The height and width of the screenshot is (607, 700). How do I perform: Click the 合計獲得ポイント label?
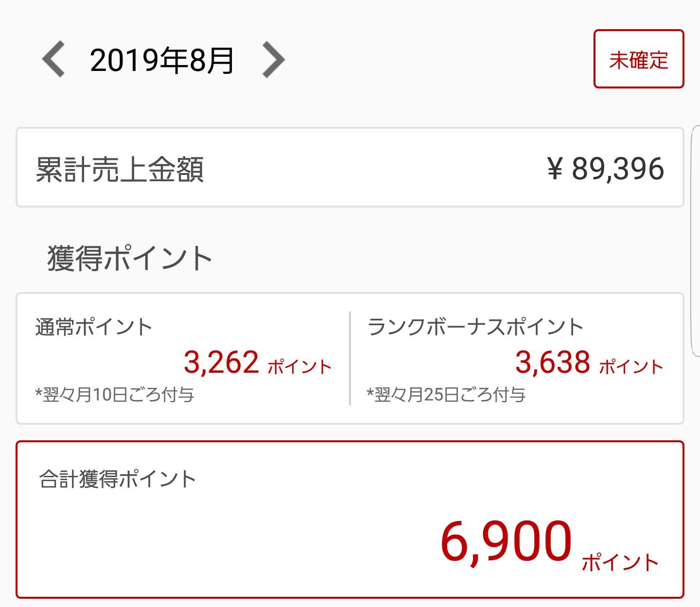[117, 480]
